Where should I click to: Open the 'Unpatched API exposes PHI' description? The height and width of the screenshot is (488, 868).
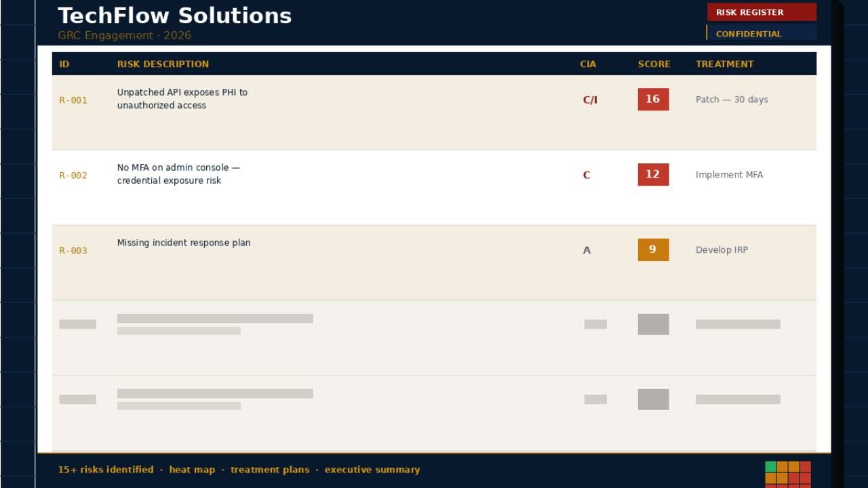[182, 99]
